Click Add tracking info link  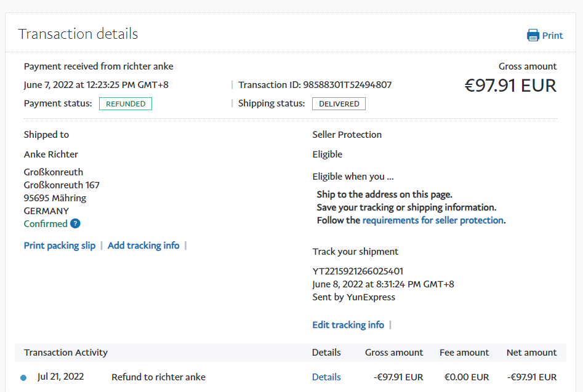(143, 246)
